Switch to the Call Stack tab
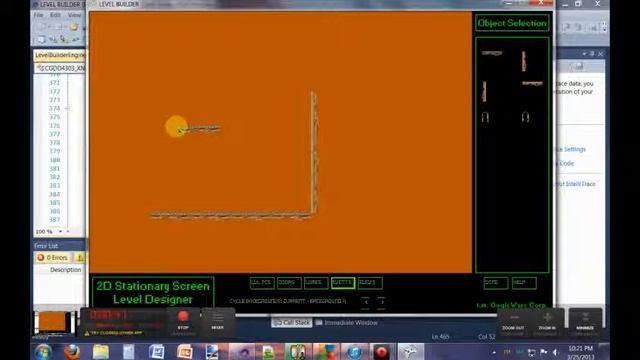Image resolution: width=640 pixels, height=360 pixels. coord(292,322)
